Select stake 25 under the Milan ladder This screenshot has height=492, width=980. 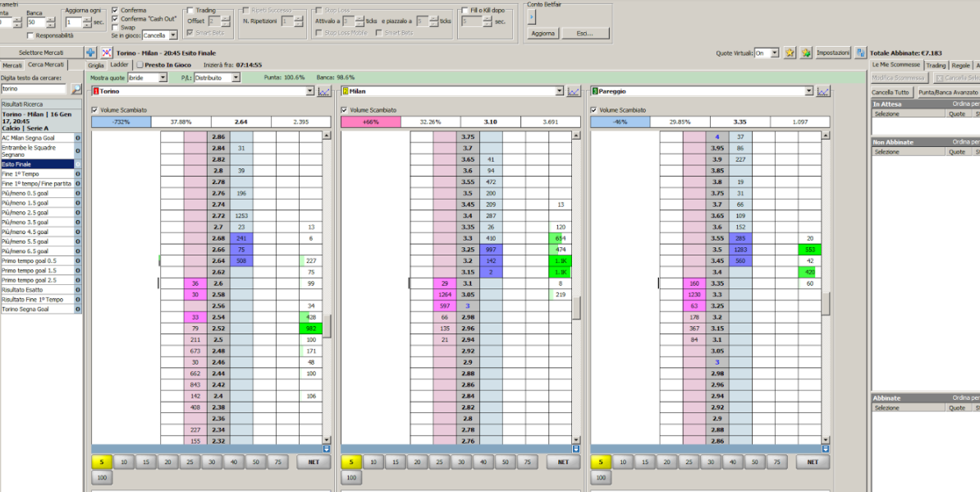tap(439, 462)
